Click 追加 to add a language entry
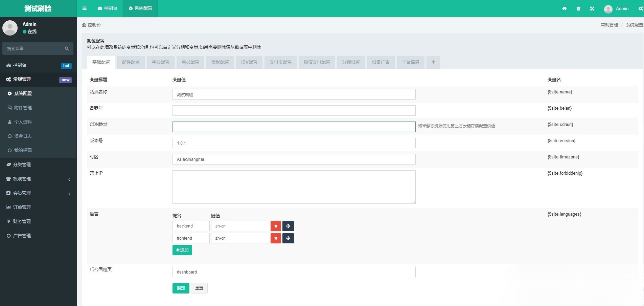Screen dimensions: 644x306 (x=182, y=250)
